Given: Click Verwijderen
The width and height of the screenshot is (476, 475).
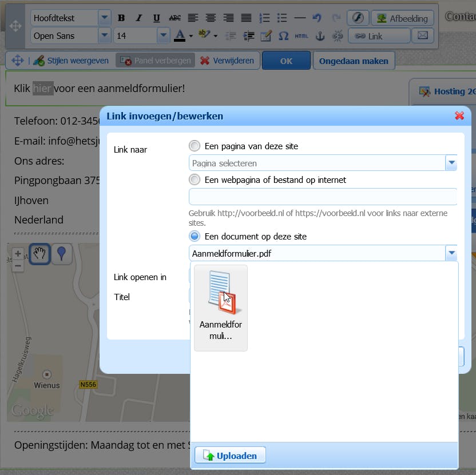Looking at the screenshot, I should (227, 61).
